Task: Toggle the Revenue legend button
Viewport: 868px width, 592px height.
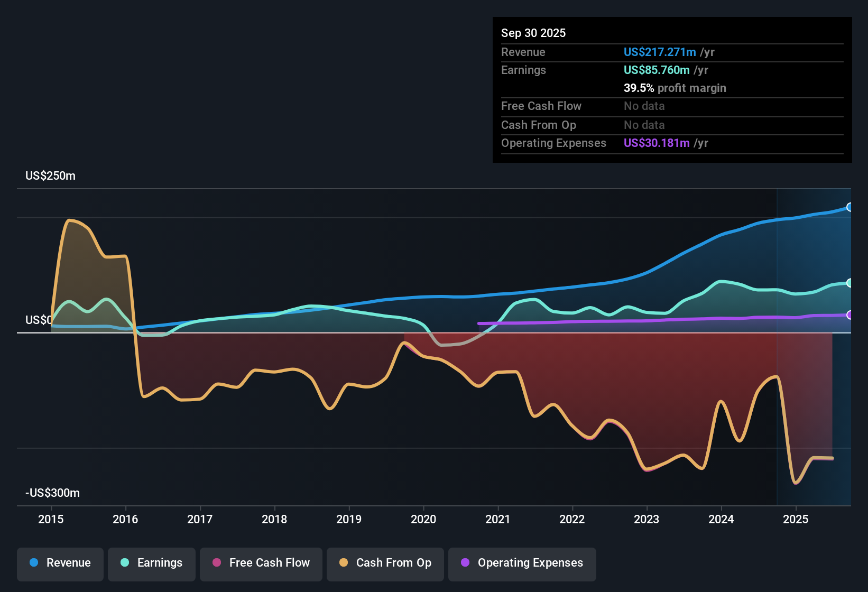Action: pos(60,563)
